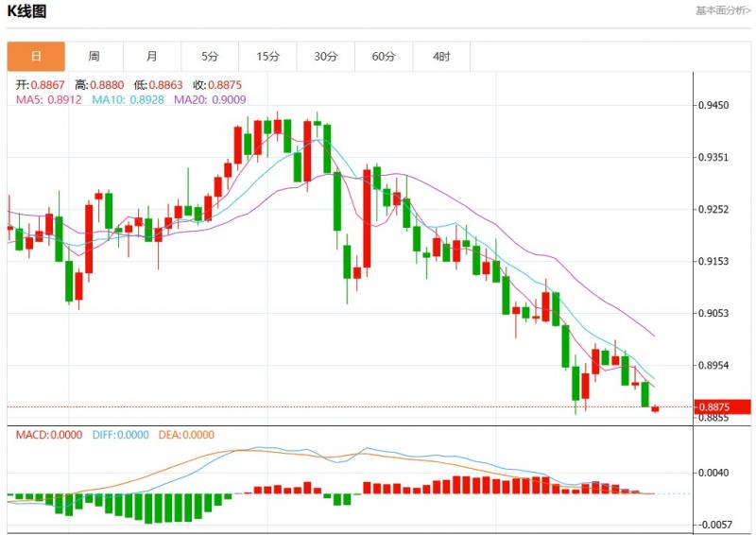This screenshot has height=535, width=756.
Task: Show the 30分 interval chart
Action: pyautogui.click(x=325, y=57)
